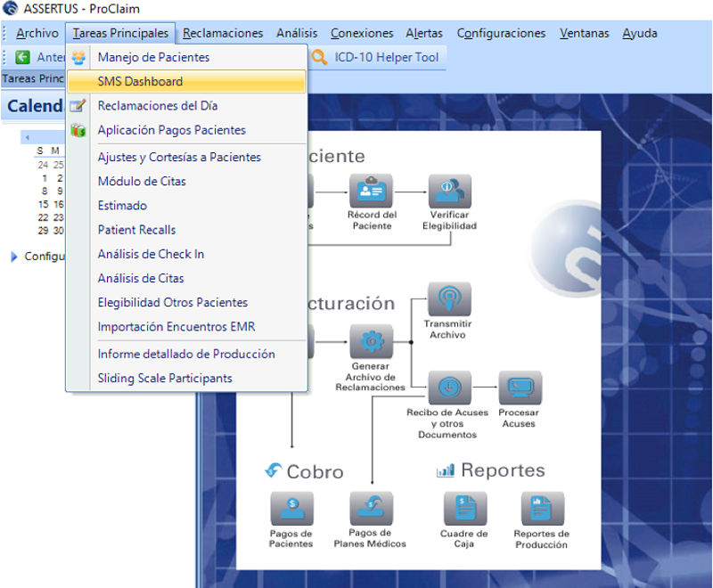Open the Cuadre de Caja icon

point(464,509)
